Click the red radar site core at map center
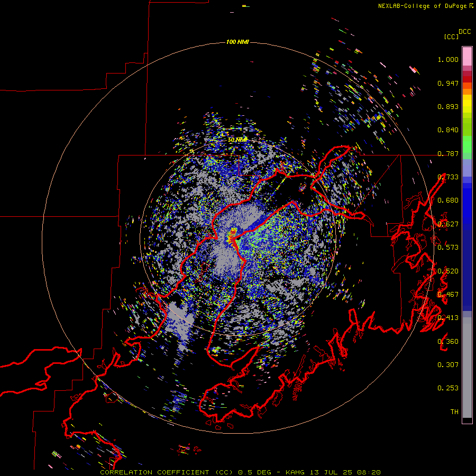This screenshot has height=476, width=476. click(x=233, y=239)
